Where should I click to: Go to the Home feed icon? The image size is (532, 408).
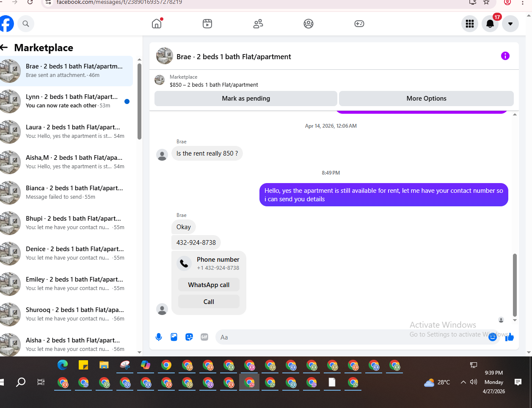click(x=157, y=24)
